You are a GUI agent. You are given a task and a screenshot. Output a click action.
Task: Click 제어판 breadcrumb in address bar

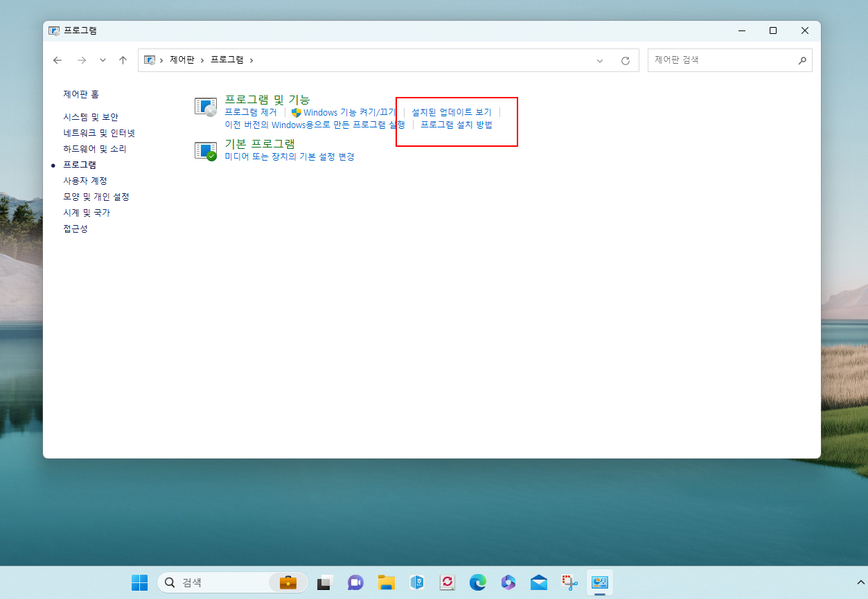click(182, 60)
